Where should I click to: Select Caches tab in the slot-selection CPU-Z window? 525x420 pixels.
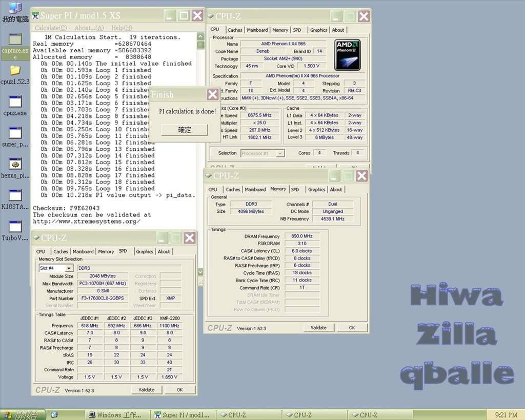coord(60,251)
